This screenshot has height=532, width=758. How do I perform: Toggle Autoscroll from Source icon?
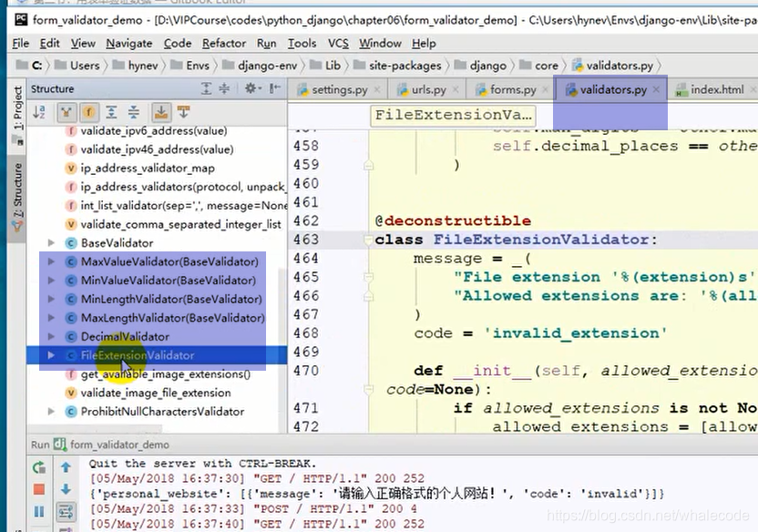[x=184, y=112]
